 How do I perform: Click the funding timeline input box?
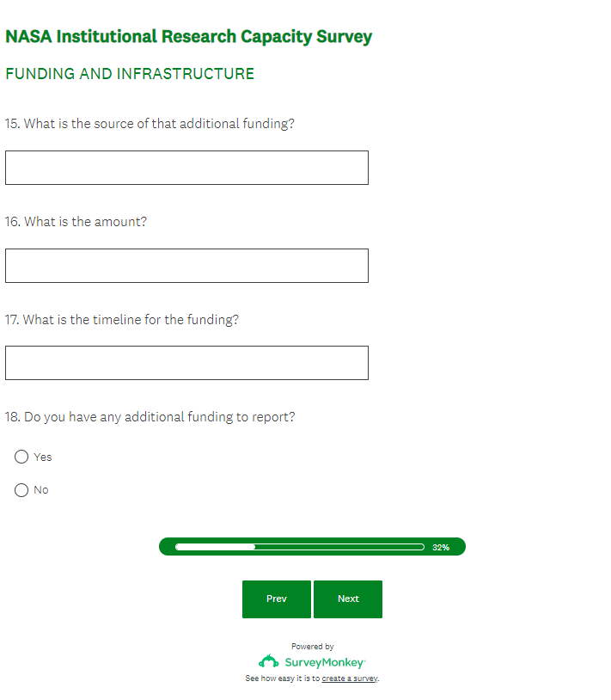click(186, 363)
